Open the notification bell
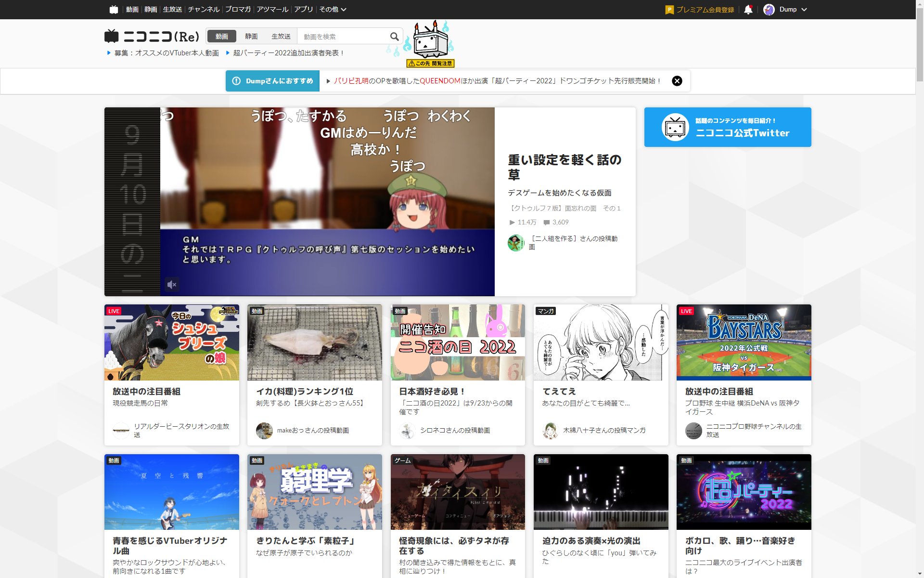Viewport: 924px width, 578px height. [x=749, y=9]
